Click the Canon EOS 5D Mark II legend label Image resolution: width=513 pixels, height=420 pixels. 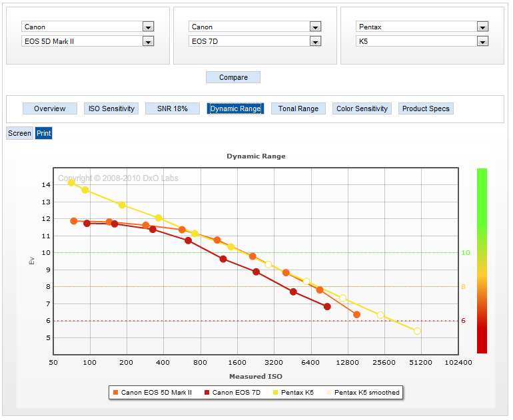157,393
